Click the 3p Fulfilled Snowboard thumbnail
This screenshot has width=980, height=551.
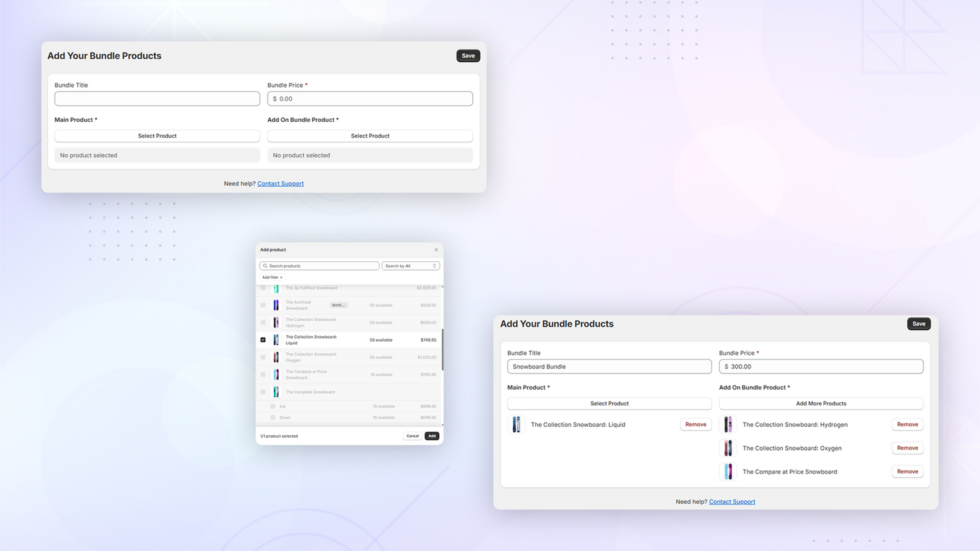coord(276,288)
